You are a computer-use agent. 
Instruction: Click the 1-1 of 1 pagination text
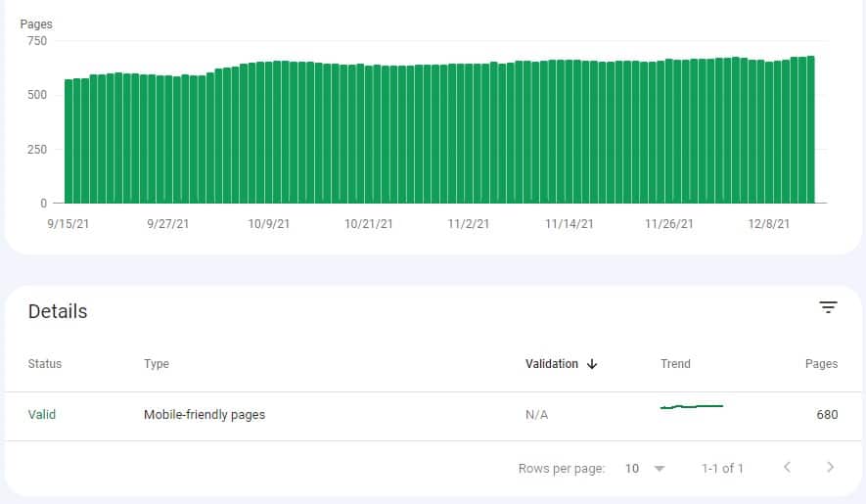[x=722, y=469]
